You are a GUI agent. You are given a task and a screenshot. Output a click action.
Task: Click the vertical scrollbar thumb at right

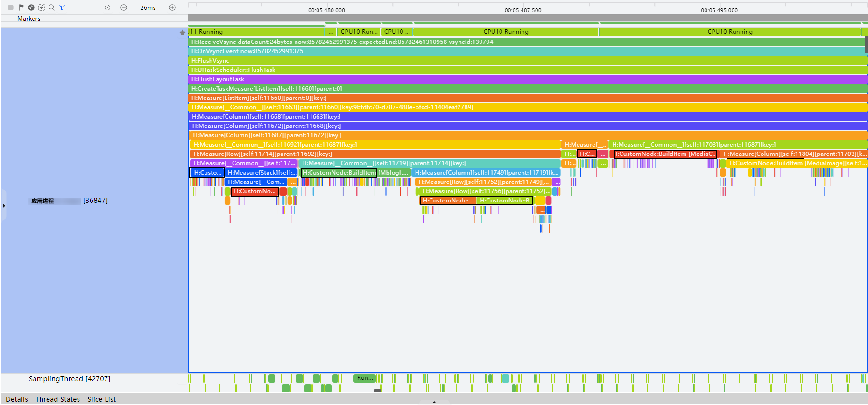point(866,44)
